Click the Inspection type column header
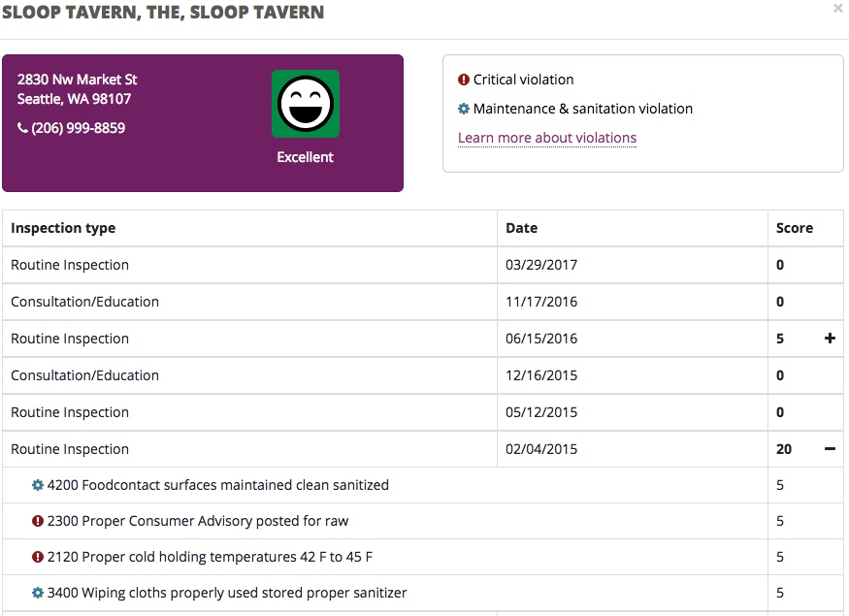 pos(63,228)
